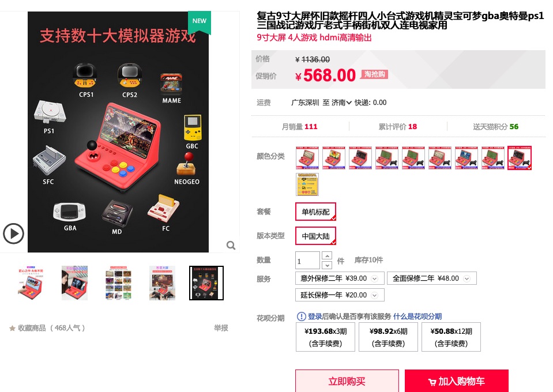Click the 月销量 111 sales item
The image size is (553, 392).
pyautogui.click(x=299, y=127)
